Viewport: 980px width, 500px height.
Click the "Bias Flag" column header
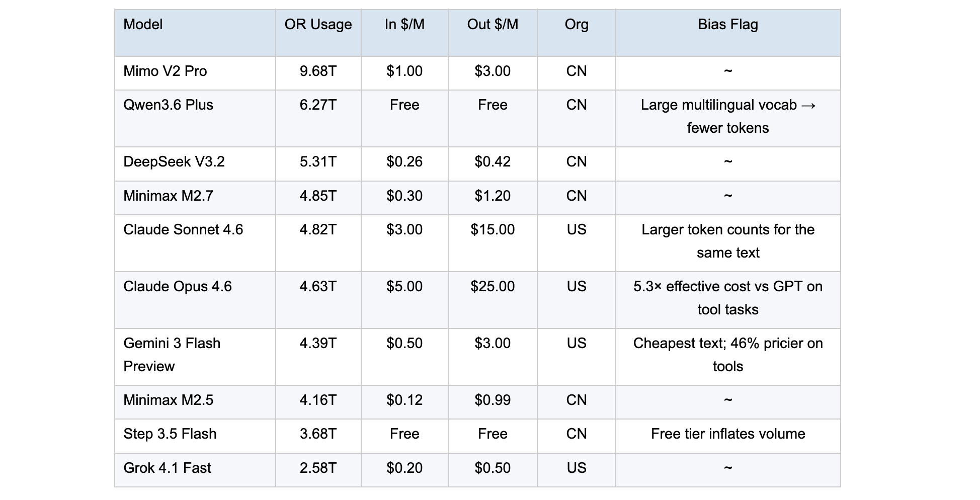click(728, 24)
